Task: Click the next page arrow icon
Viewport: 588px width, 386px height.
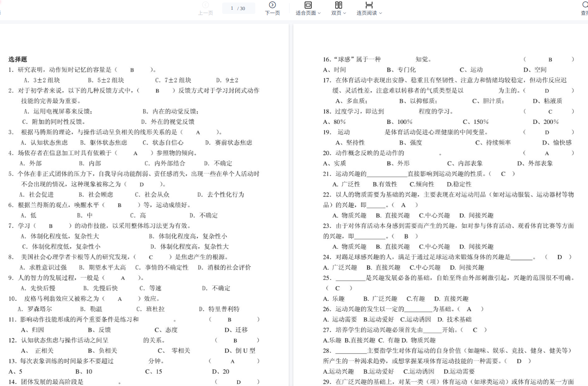Action: coord(272,5)
